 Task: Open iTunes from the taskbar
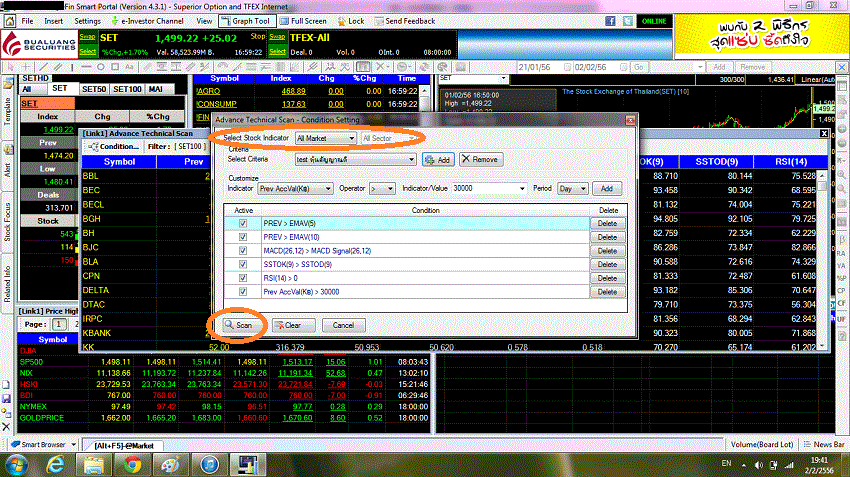pos(209,465)
